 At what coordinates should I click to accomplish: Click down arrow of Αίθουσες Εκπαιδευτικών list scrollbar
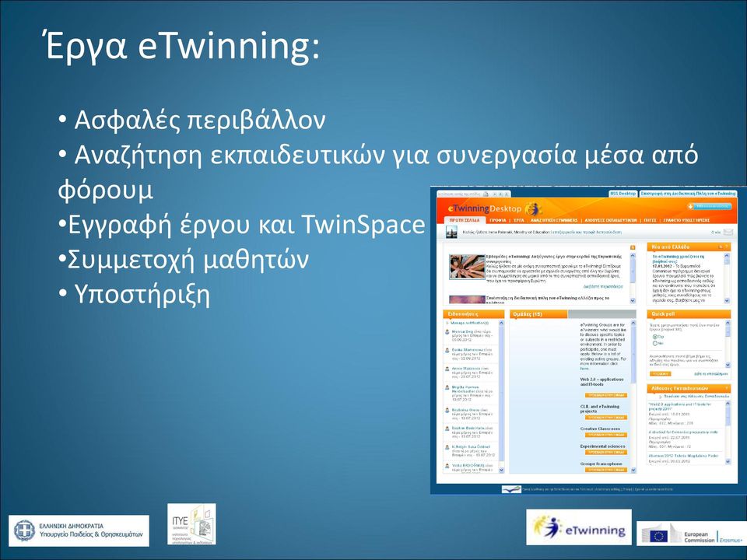pyautogui.click(x=728, y=461)
